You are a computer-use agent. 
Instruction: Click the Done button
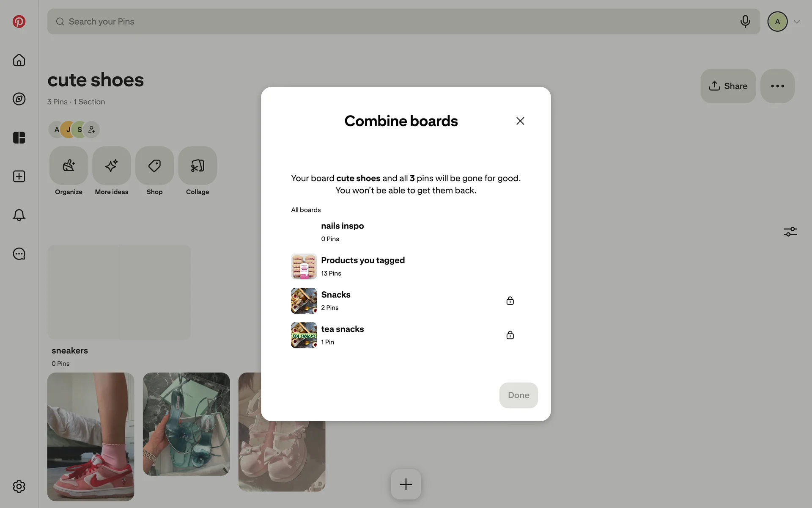[518, 395]
